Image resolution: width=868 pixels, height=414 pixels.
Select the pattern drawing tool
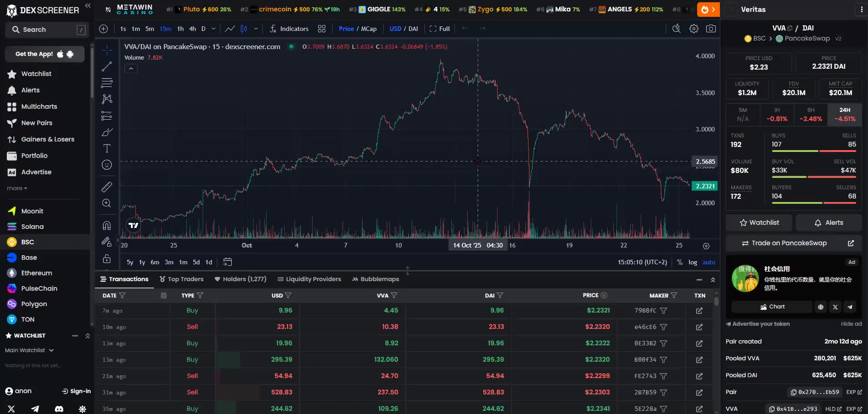[x=107, y=99]
